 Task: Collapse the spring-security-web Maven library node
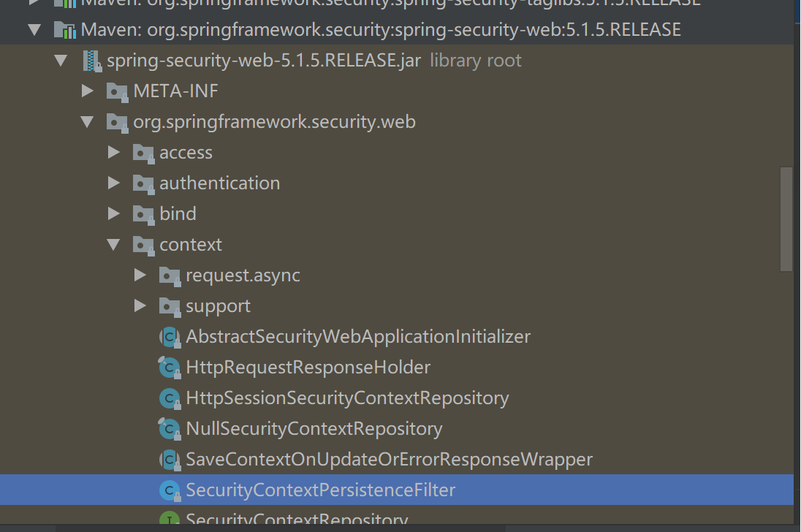tap(35, 30)
